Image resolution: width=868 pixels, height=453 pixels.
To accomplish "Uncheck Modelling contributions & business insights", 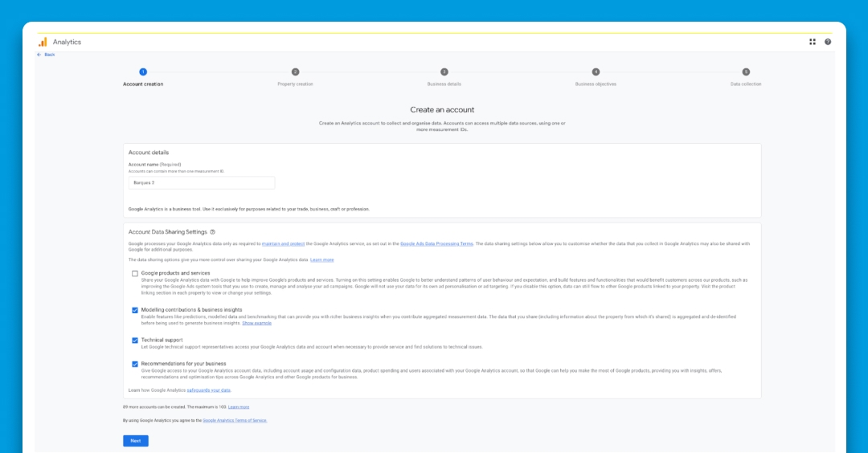I will pyautogui.click(x=135, y=310).
